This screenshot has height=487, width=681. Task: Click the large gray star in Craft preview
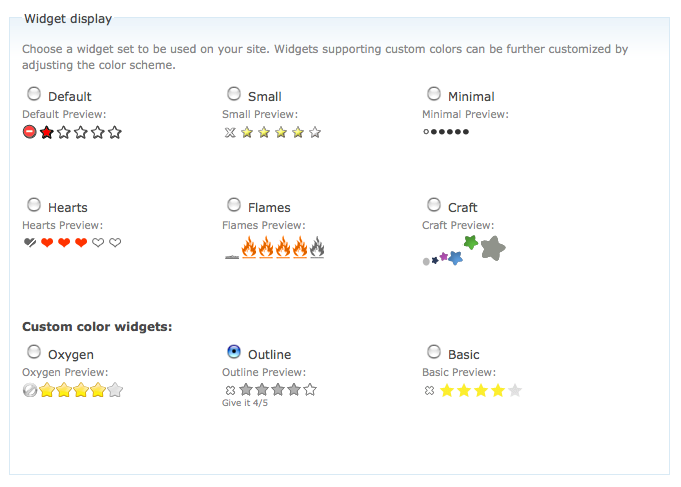click(492, 248)
